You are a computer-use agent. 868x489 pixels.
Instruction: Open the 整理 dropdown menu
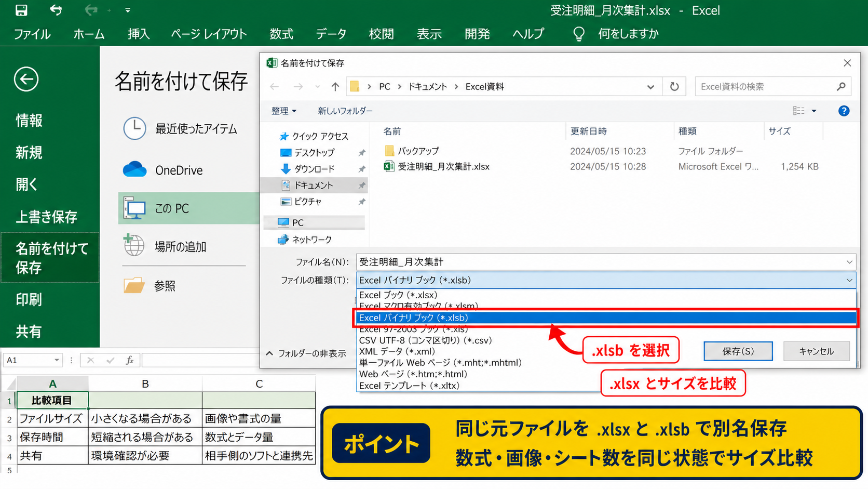pyautogui.click(x=283, y=111)
